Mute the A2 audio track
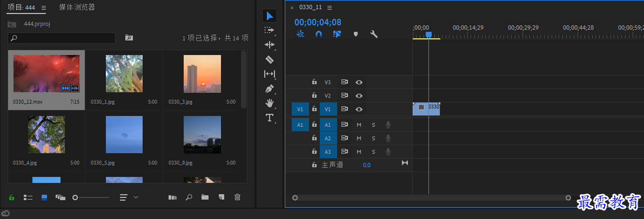This screenshot has height=219, width=644. [359, 138]
